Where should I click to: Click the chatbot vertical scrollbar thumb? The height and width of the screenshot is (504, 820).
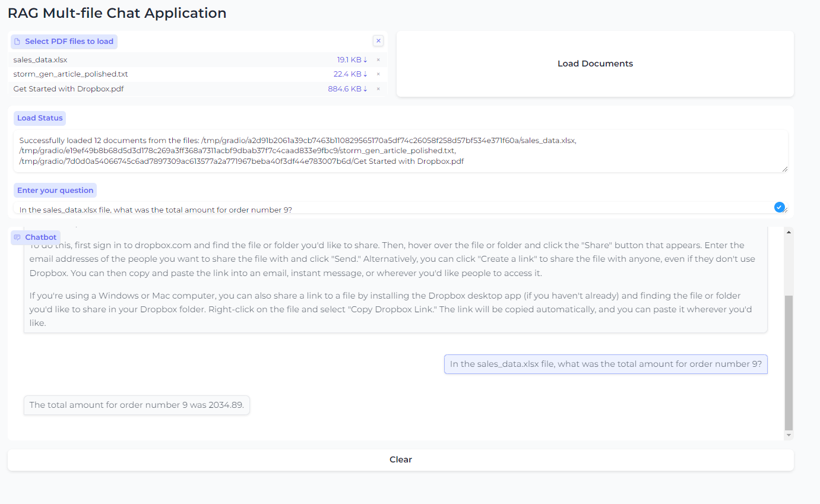click(x=789, y=362)
